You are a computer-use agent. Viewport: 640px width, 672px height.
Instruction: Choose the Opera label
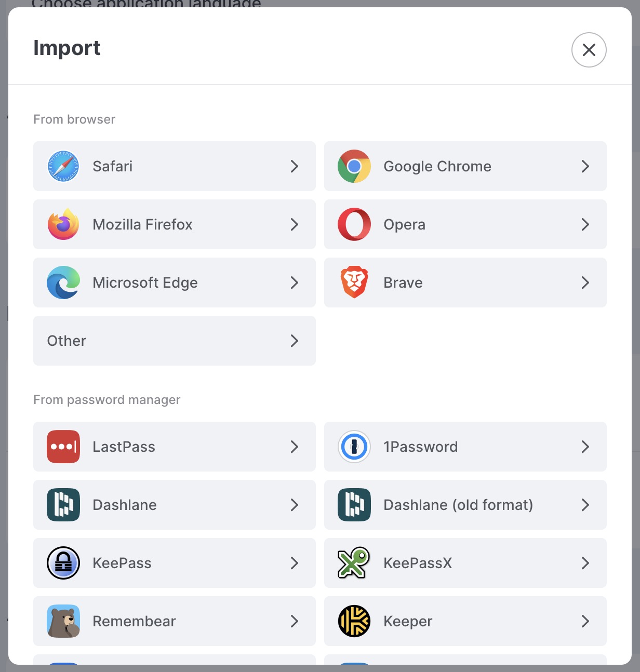pyautogui.click(x=404, y=225)
